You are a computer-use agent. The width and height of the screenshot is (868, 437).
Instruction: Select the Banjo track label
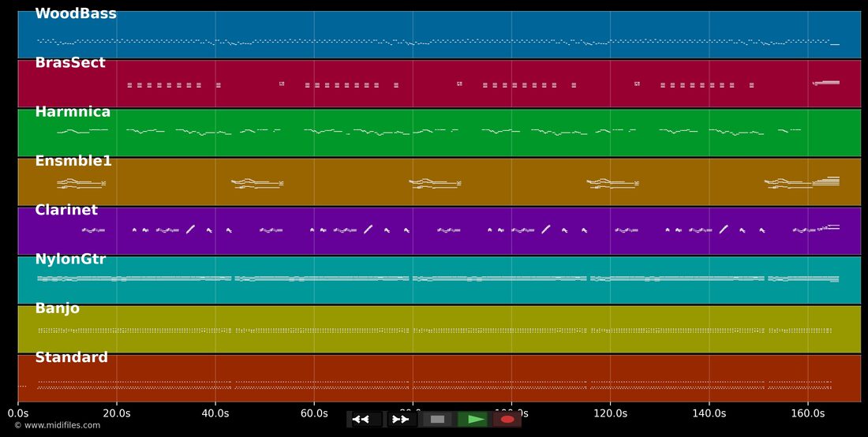[57, 308]
